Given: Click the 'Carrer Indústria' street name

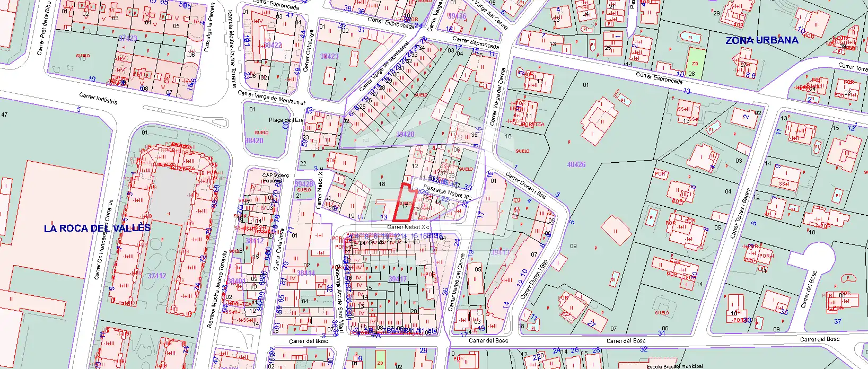Looking at the screenshot, I should pos(99,99).
